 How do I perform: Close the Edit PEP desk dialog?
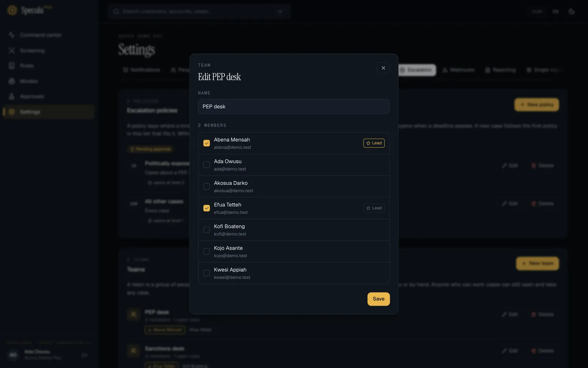point(383,68)
